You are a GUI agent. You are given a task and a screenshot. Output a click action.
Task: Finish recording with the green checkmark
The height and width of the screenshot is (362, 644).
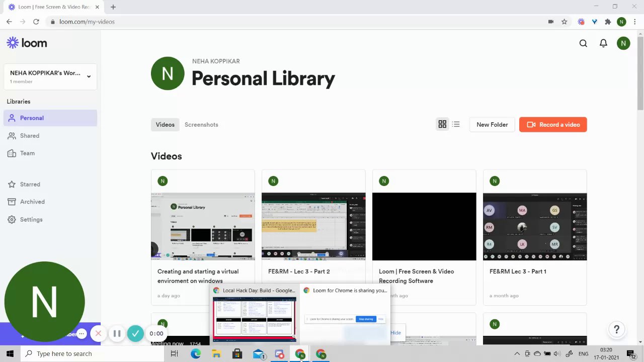[135, 333]
